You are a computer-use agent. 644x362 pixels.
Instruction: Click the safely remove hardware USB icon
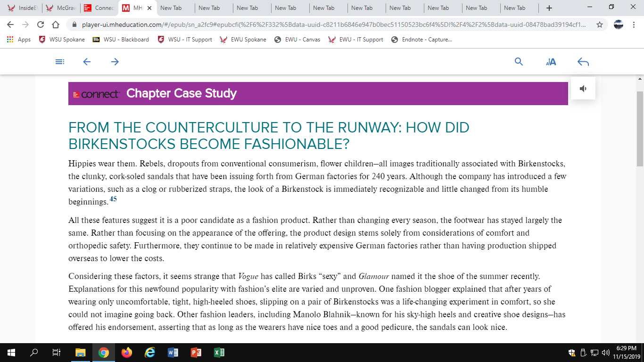point(583,352)
